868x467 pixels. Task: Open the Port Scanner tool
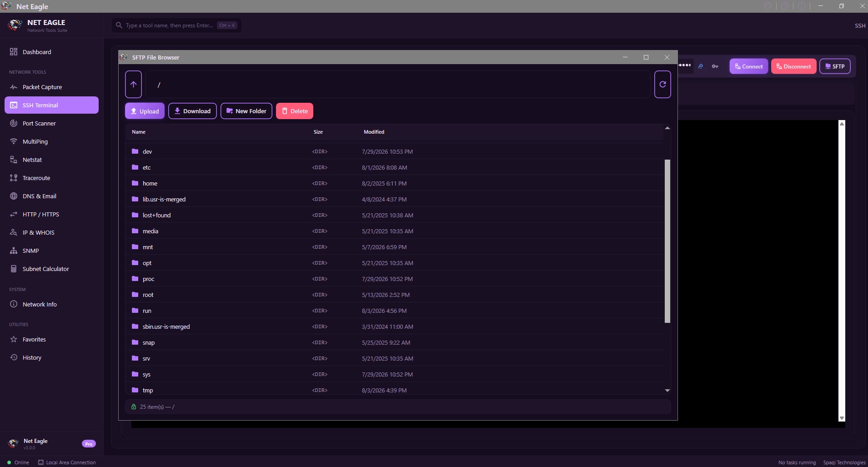(x=51, y=123)
